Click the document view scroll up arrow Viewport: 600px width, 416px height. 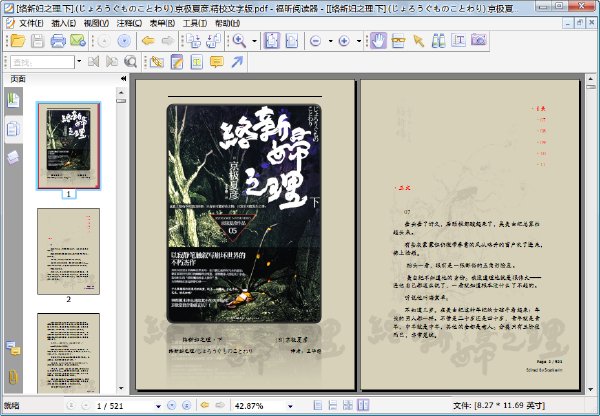point(591,79)
